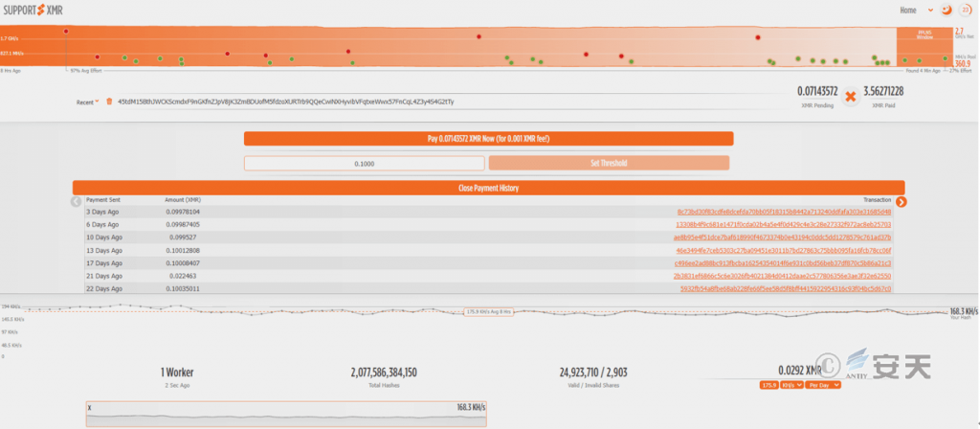Click the X worker hashrate graph card
Viewport: 980px width, 429px height.
point(282,414)
